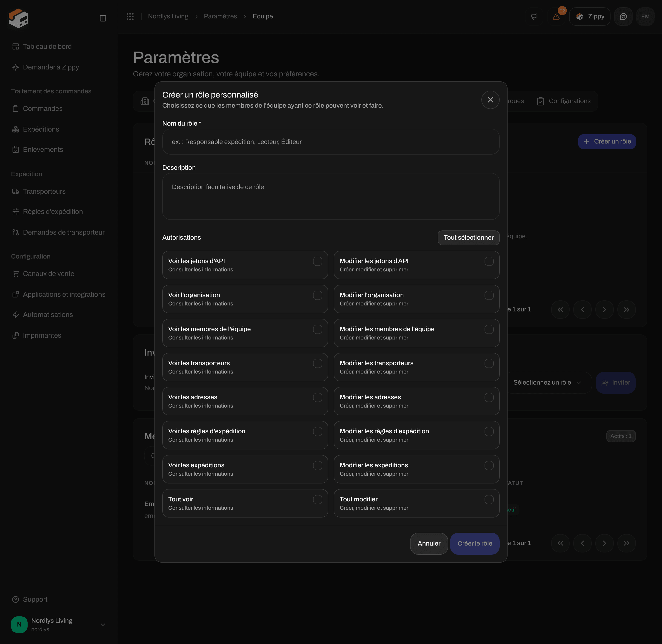Open the announcements megaphone icon
Image resolution: width=662 pixels, height=644 pixels.
click(534, 17)
